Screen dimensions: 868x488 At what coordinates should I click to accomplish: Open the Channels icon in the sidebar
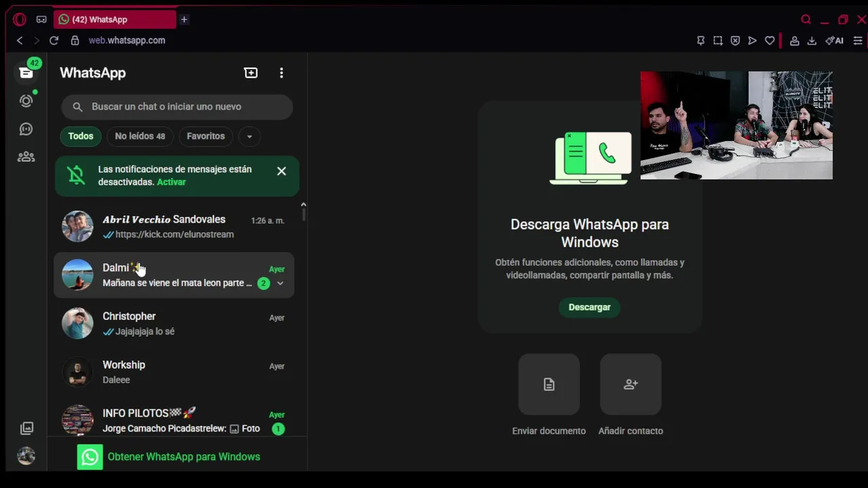(x=26, y=129)
